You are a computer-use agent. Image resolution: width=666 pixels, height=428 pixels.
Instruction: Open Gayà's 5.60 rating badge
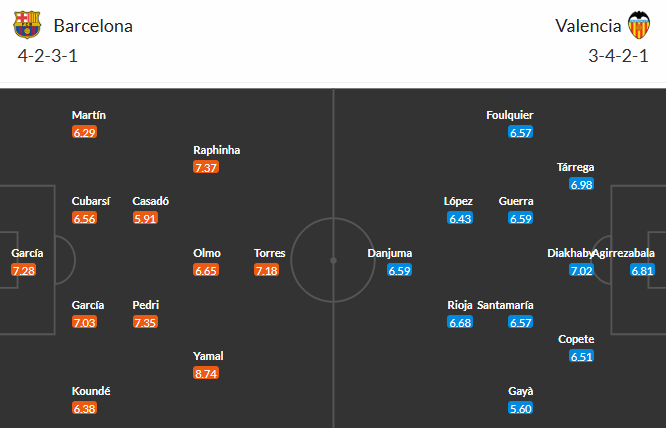tap(521, 408)
